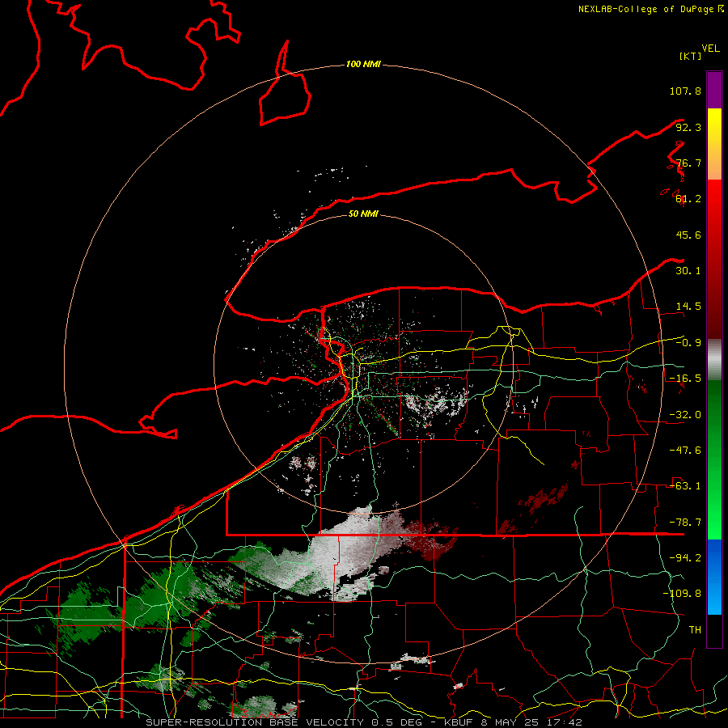The width and height of the screenshot is (728, 728).
Task: Click the -109.8 legend value
Action: [682, 594]
